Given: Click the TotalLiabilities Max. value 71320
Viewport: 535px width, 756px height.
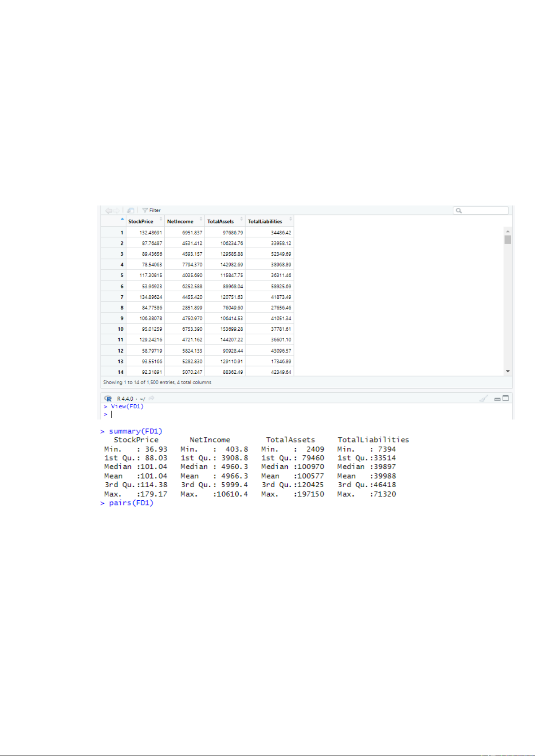Looking at the screenshot, I should click(x=385, y=494).
